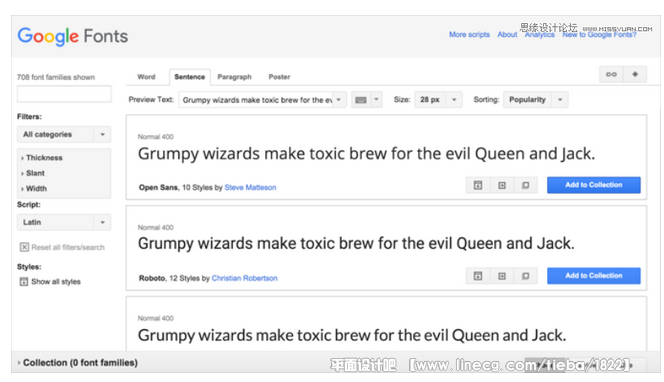Click Reset all filters/search link
Image resolution: width=664 pixels, height=382 pixels.
pos(68,247)
